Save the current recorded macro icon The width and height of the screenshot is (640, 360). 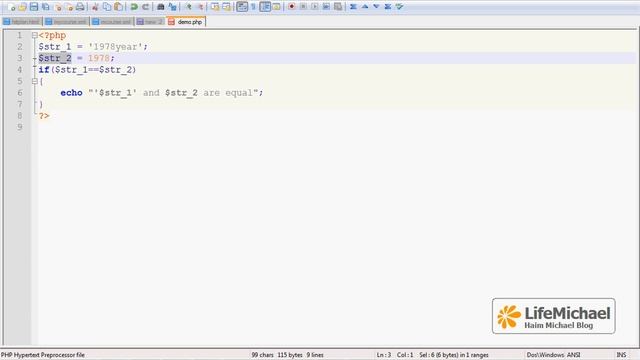pos(338,7)
